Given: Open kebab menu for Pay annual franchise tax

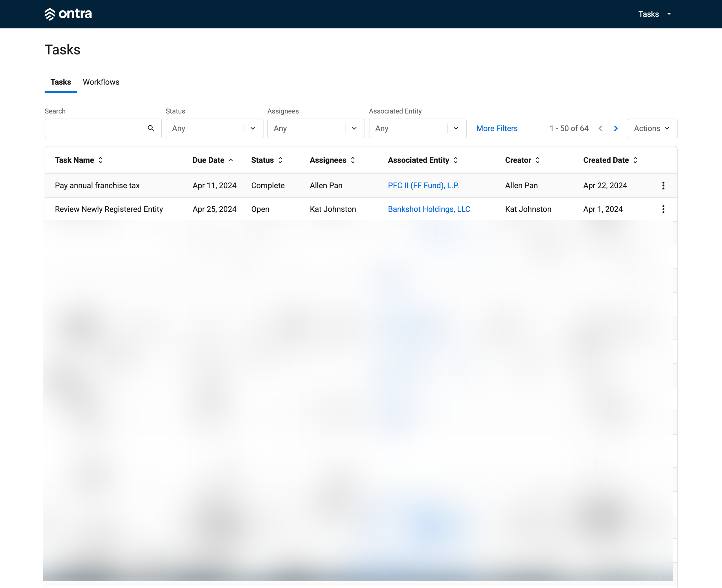Looking at the screenshot, I should (663, 185).
